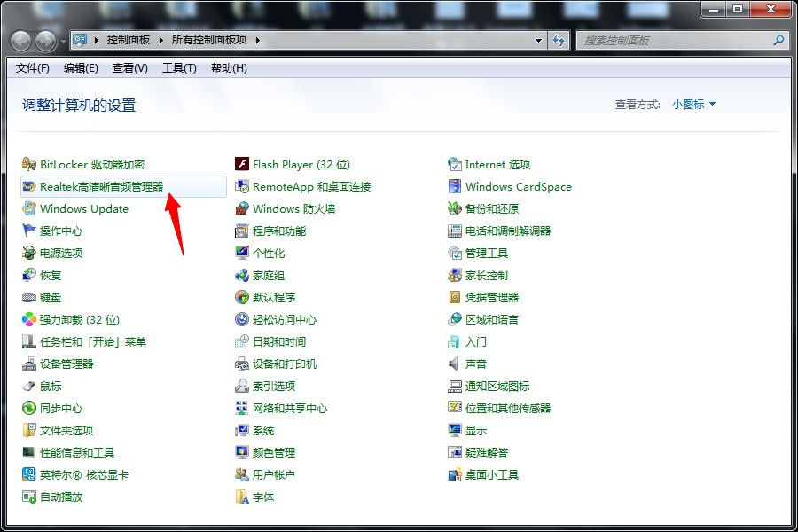Image resolution: width=798 pixels, height=532 pixels.
Task: Open the 字体 link
Action: pos(263,497)
